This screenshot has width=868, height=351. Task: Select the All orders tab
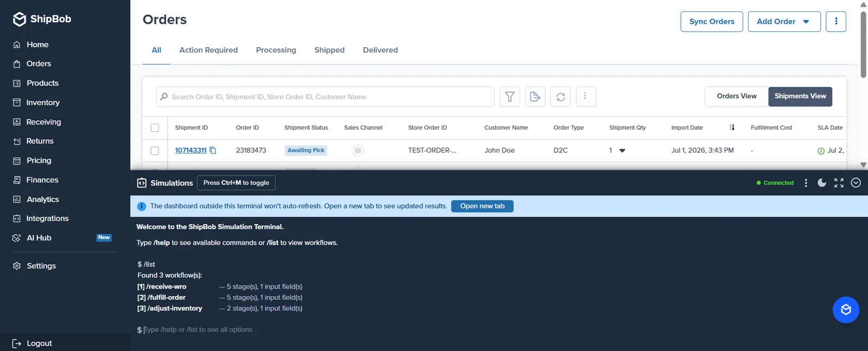[x=156, y=50]
